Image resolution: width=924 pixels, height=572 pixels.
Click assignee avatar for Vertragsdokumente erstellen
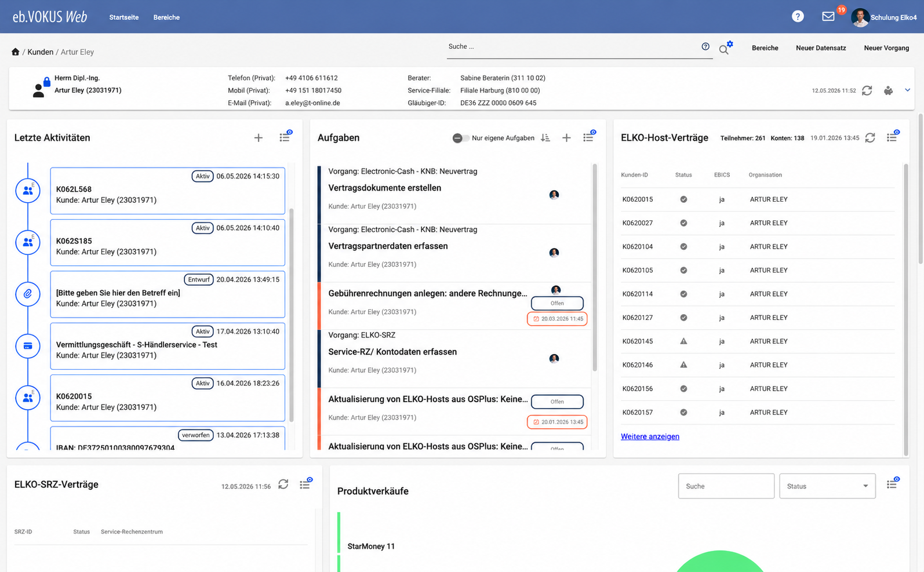pyautogui.click(x=554, y=195)
